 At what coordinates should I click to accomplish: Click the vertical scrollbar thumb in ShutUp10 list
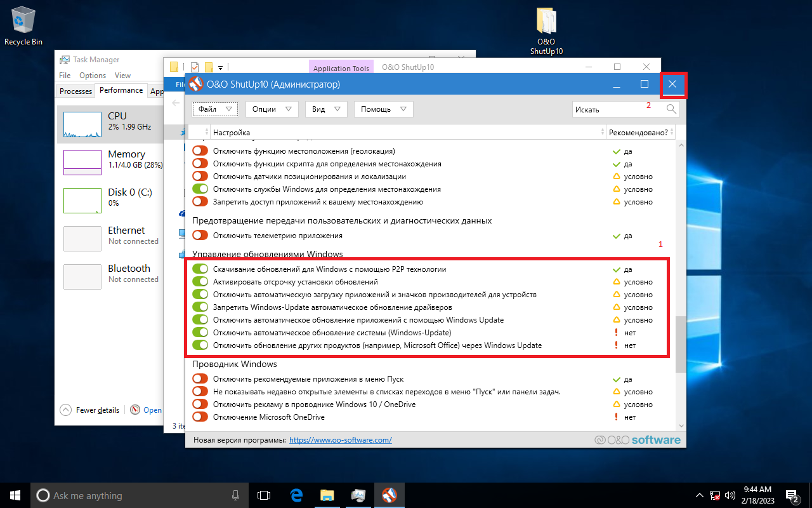click(681, 344)
